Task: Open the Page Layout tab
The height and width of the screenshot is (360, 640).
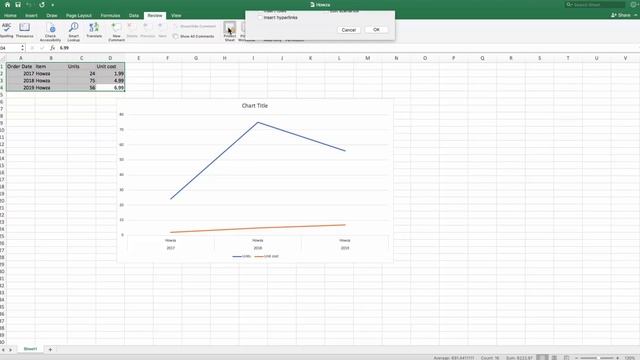Action: 79,16
